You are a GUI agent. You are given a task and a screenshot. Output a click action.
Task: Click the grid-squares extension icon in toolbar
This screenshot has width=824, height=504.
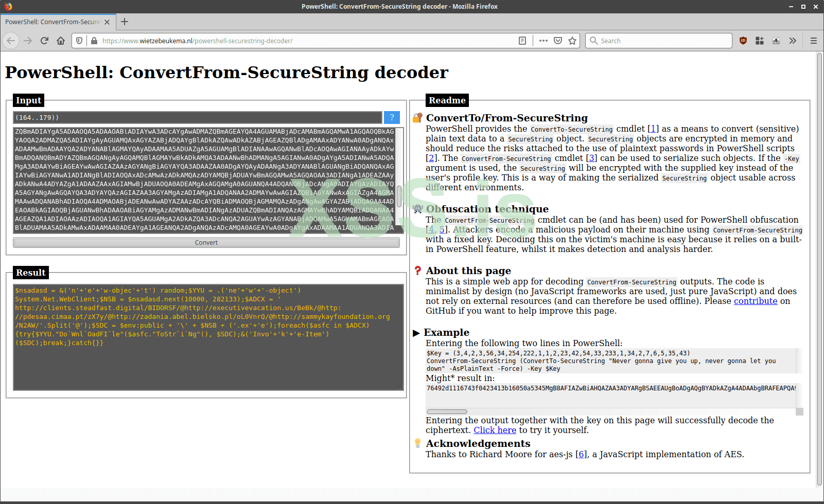click(760, 41)
